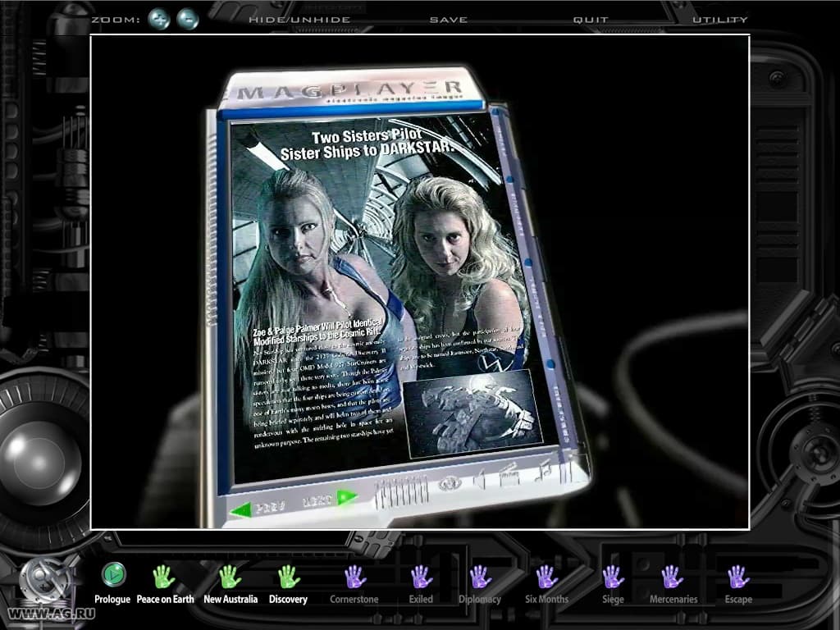This screenshot has width=840, height=630.
Task: Select the Diplomacy hand icon
Action: [x=481, y=577]
